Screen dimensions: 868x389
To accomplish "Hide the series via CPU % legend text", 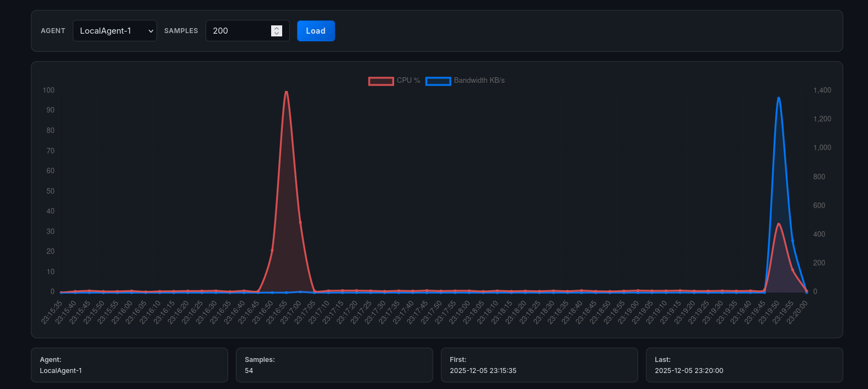I will tap(408, 81).
